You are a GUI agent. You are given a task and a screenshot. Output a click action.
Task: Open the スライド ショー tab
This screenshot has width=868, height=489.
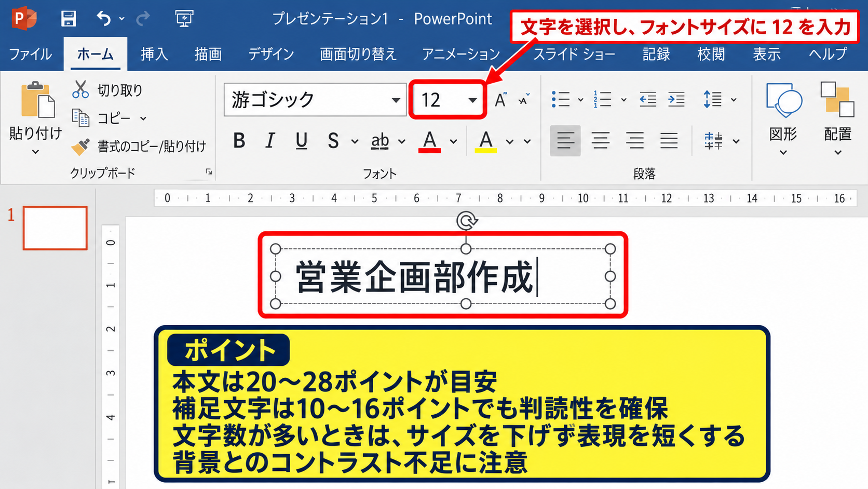pos(575,54)
